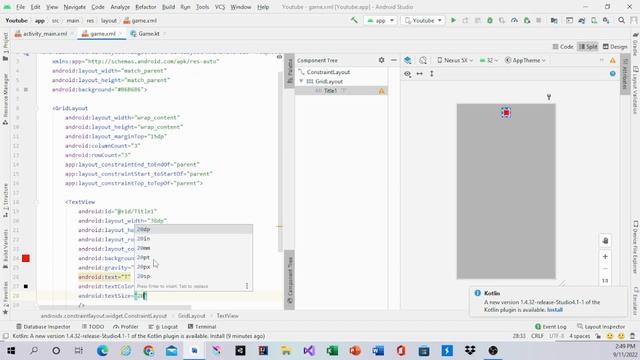Open Microsoft Edge from taskbar
This screenshot has width=640, height=360.
click(102, 351)
